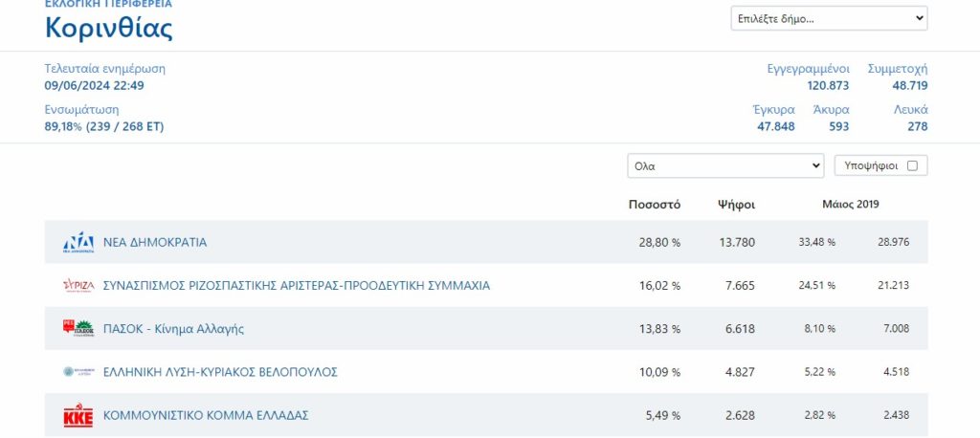The image size is (980, 438).
Task: Click the 7.008 votes from 2019
Action: coord(896,329)
